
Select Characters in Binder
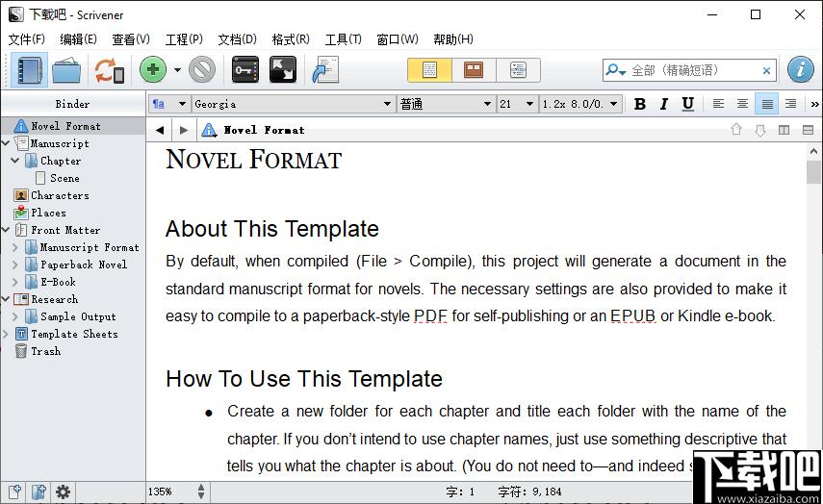point(60,195)
